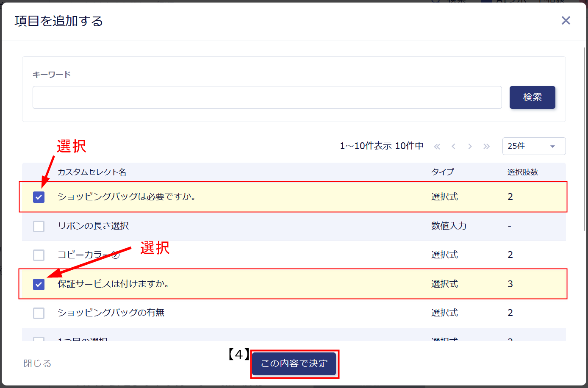This screenshot has width=588, height=388.
Task: Uncheck ショッピングバッグは必要ですか。 checkbox
Action: tap(39, 197)
